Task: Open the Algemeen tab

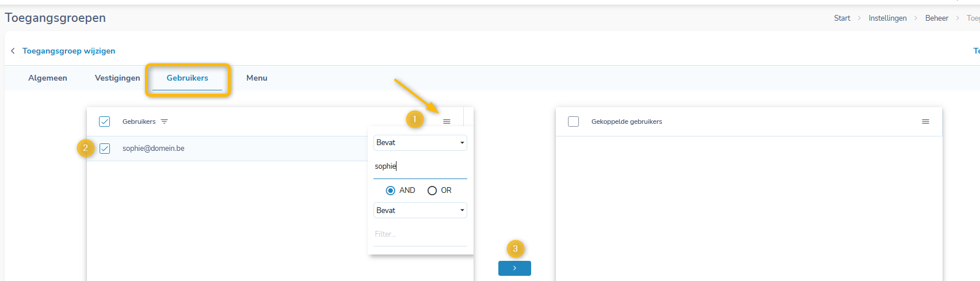Action: tap(48, 78)
